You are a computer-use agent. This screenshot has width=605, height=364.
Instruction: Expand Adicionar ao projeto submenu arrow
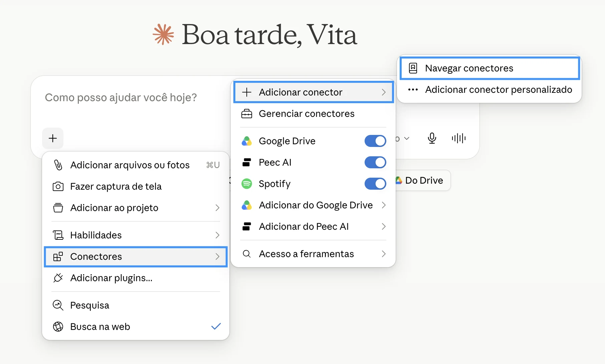217,208
